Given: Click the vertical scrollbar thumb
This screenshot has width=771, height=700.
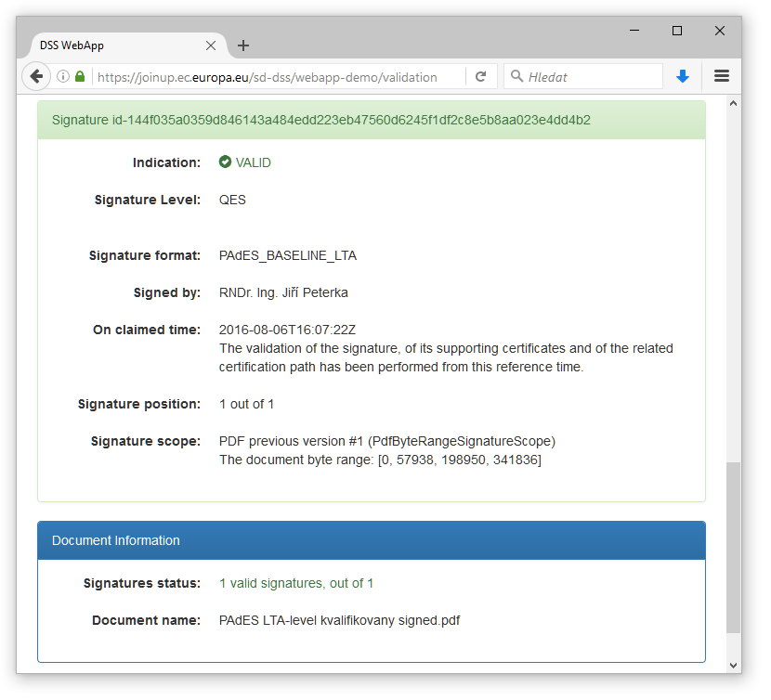Looking at the screenshot, I should 733,548.
